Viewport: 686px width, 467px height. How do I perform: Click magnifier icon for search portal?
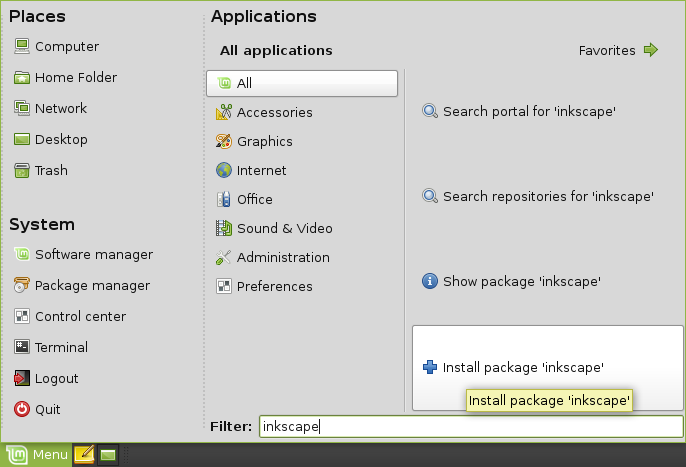pyautogui.click(x=430, y=111)
